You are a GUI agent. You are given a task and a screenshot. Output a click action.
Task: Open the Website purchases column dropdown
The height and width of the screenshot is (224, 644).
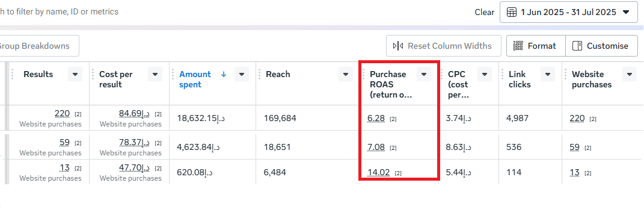click(630, 75)
